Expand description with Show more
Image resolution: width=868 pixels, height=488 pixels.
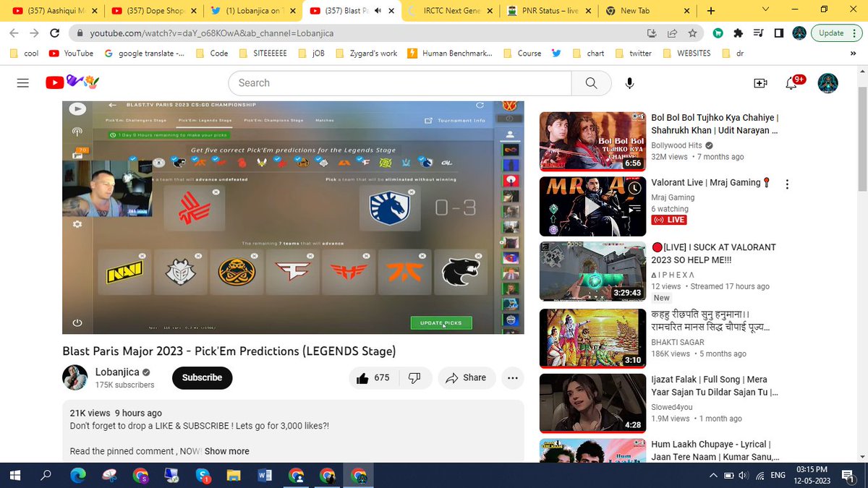(226, 451)
